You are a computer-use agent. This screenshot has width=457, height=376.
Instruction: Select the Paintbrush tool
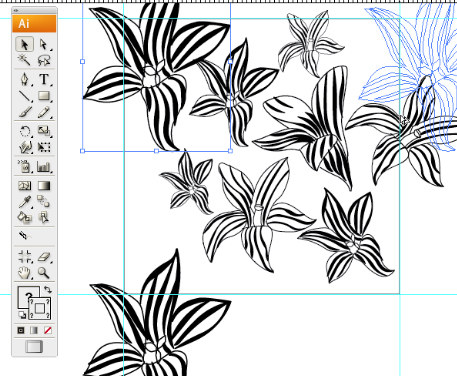(x=24, y=112)
